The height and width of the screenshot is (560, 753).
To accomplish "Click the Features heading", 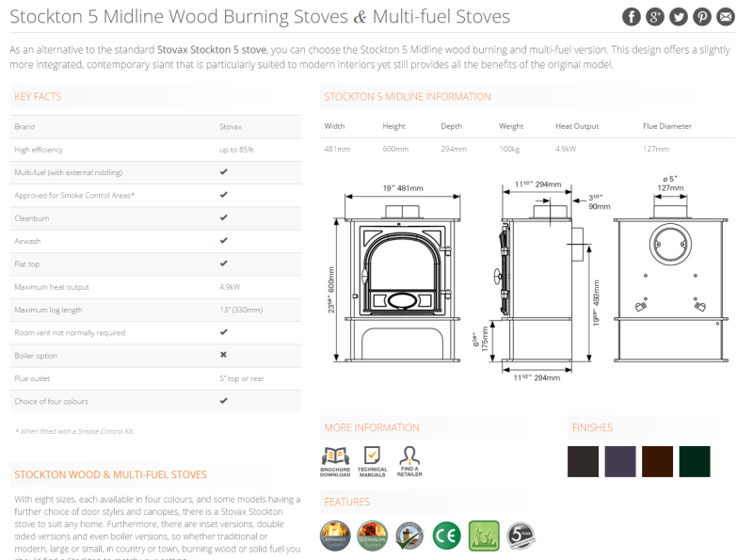I will tap(347, 502).
